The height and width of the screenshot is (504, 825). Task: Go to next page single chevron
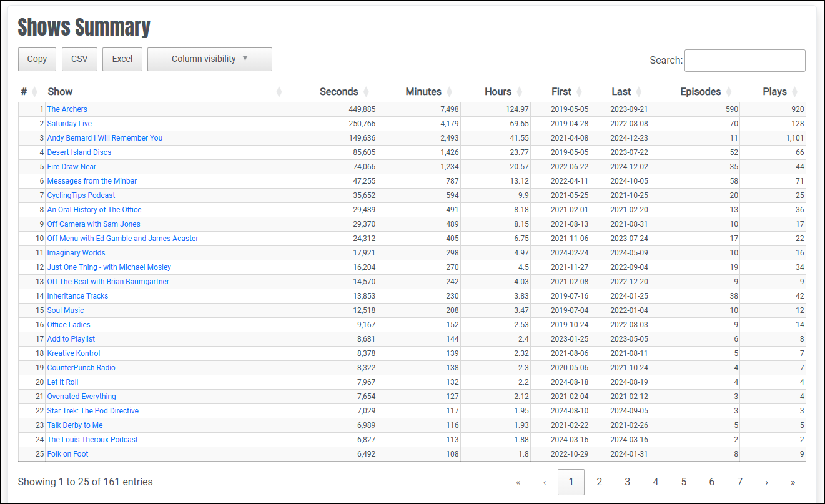(x=767, y=482)
